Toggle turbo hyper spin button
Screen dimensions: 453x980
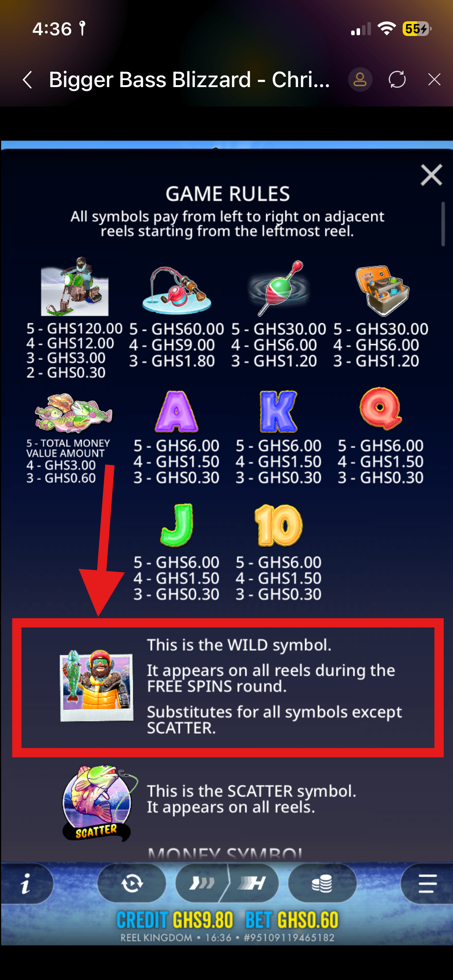(252, 884)
